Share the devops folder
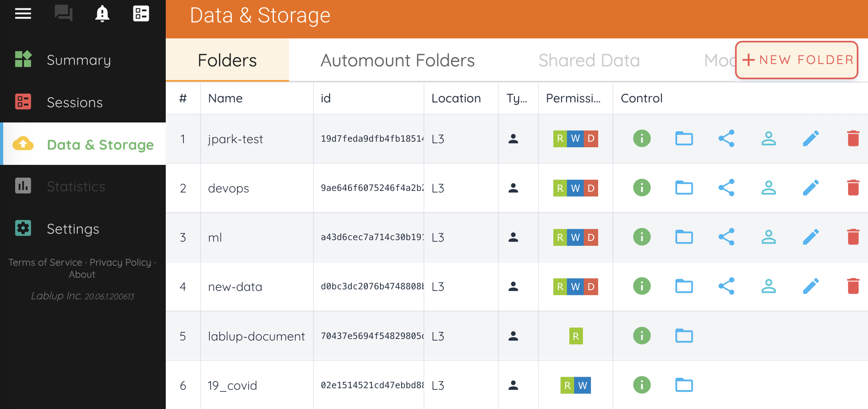Image resolution: width=868 pixels, height=409 pixels. [726, 188]
